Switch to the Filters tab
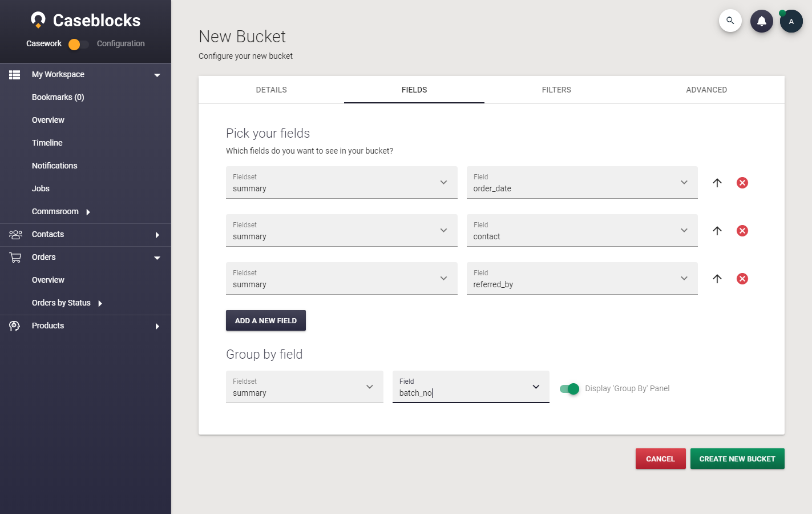 pyautogui.click(x=556, y=90)
